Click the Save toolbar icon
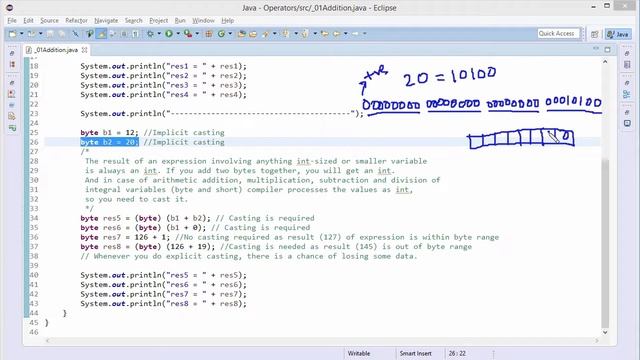The width and height of the screenshot is (640, 360). point(50,34)
